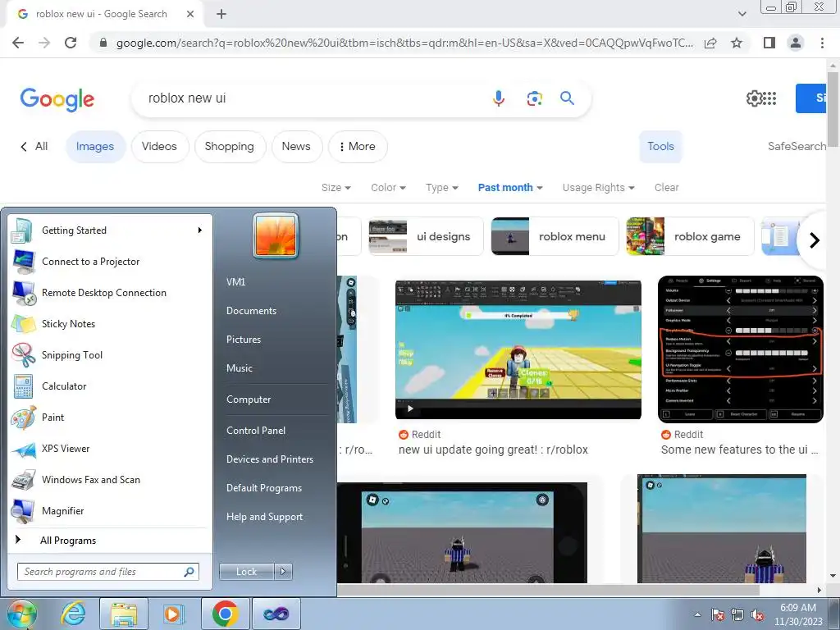
Task: Open Chrome three-dot menu
Action: point(822,43)
